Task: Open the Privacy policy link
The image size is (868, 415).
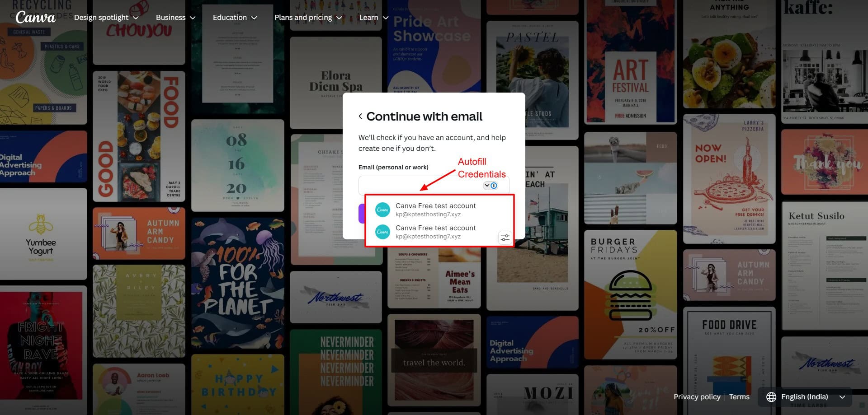Action: pos(697,397)
